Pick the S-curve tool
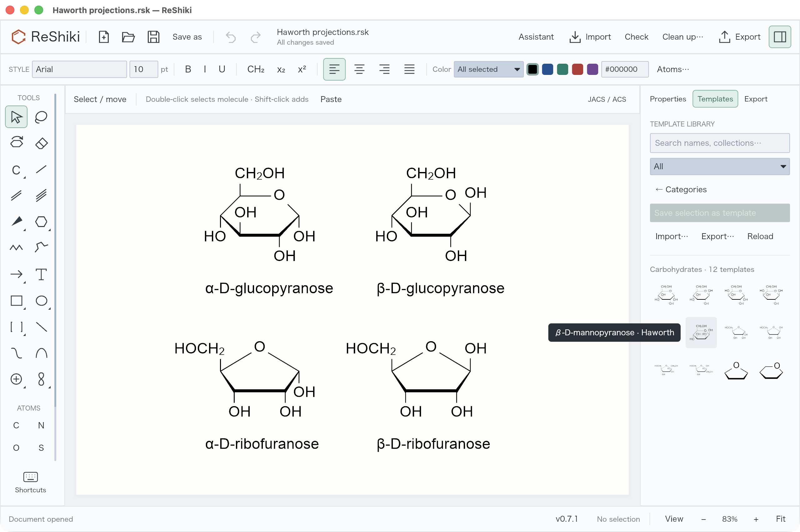 coord(16,353)
